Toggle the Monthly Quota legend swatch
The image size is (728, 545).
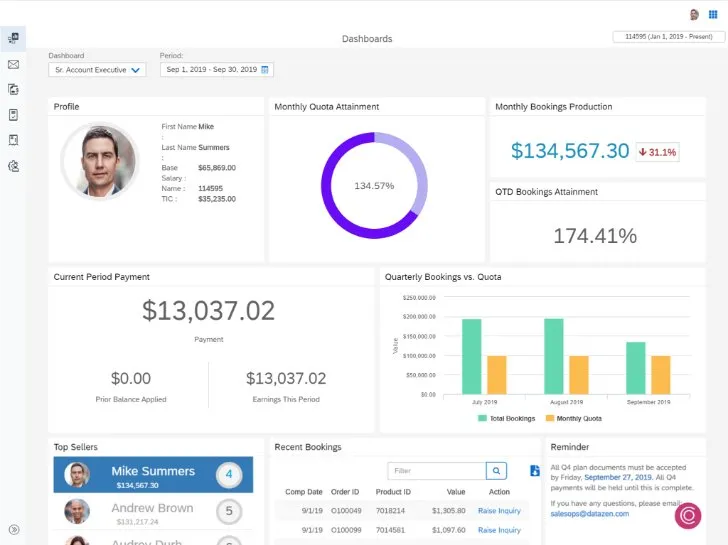(548, 418)
